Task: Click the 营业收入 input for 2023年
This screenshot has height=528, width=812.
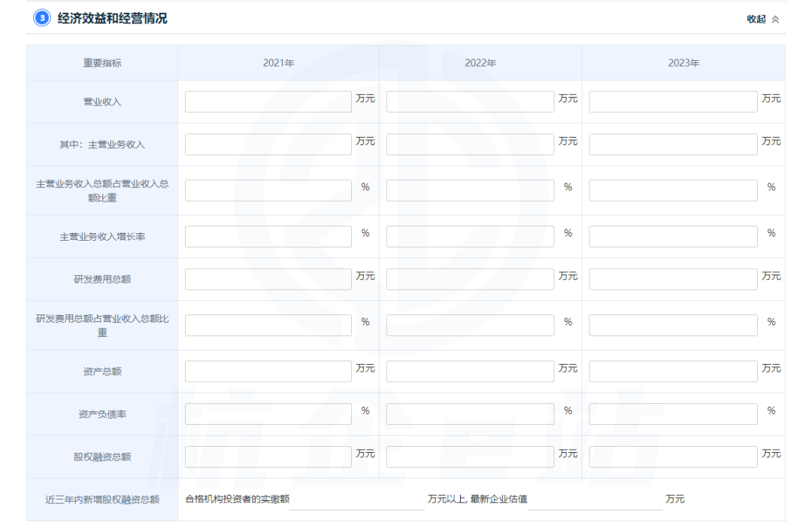Action: click(x=673, y=102)
